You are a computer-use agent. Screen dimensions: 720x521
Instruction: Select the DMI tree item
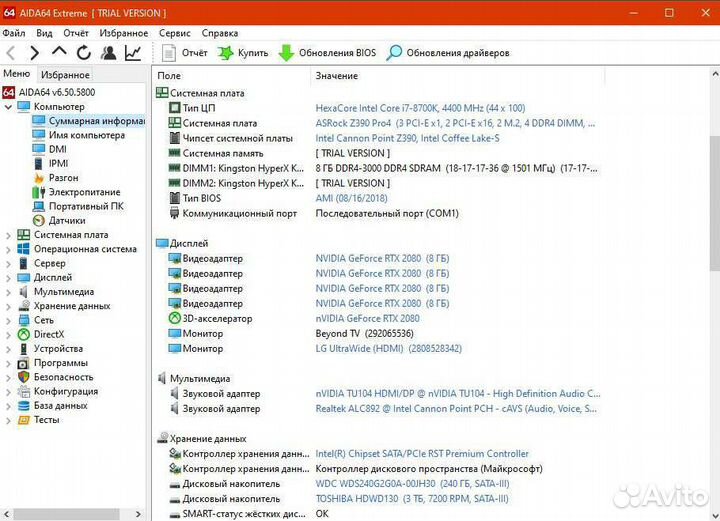tap(50, 149)
